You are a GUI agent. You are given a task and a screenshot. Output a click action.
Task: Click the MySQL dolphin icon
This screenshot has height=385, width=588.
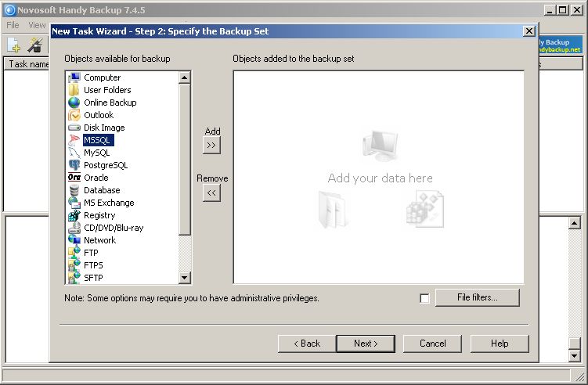pyautogui.click(x=74, y=153)
